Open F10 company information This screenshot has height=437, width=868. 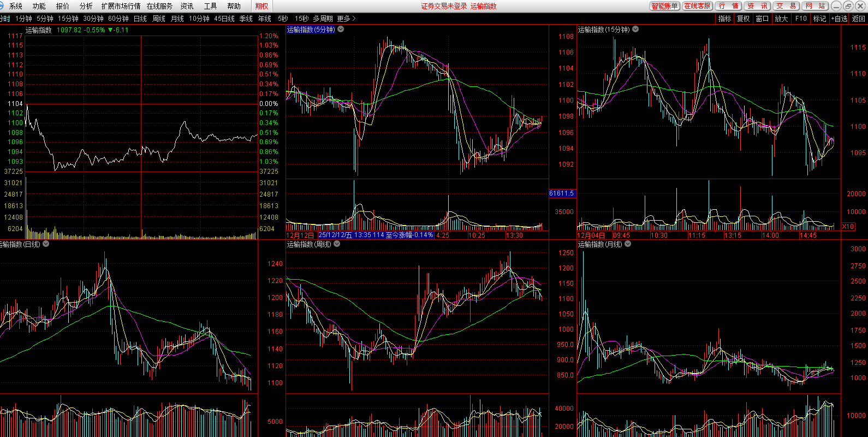[x=801, y=19]
